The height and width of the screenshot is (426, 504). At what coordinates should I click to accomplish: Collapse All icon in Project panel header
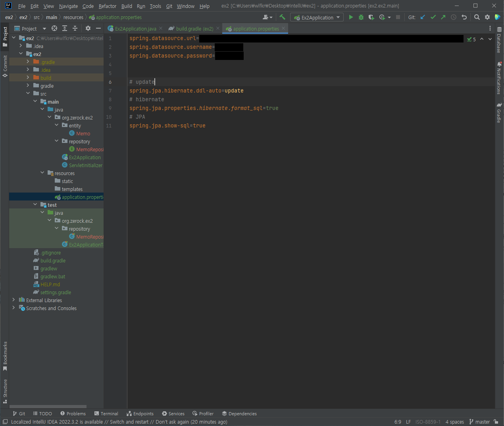coord(75,28)
